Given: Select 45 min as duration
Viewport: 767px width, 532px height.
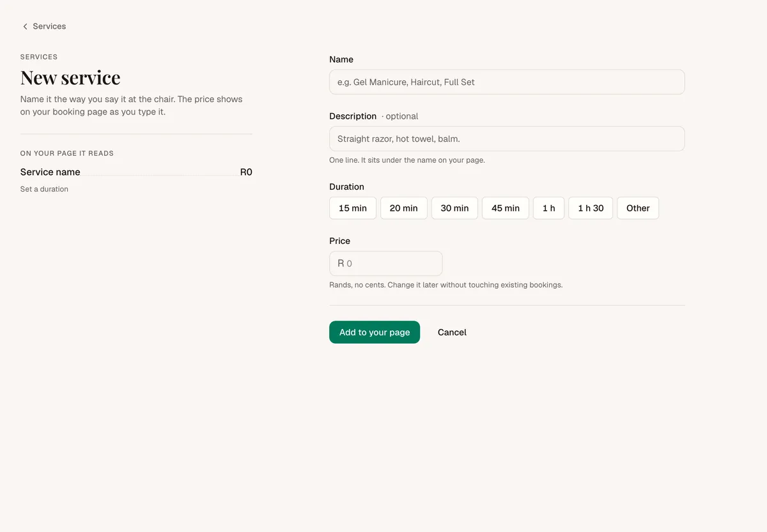Looking at the screenshot, I should 506,208.
